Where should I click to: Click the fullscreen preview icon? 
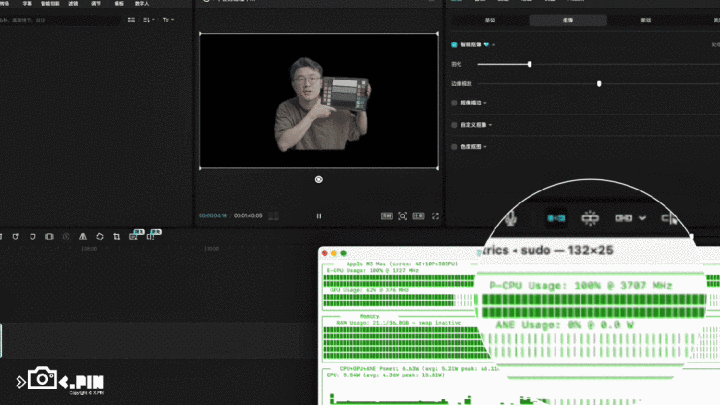[433, 215]
